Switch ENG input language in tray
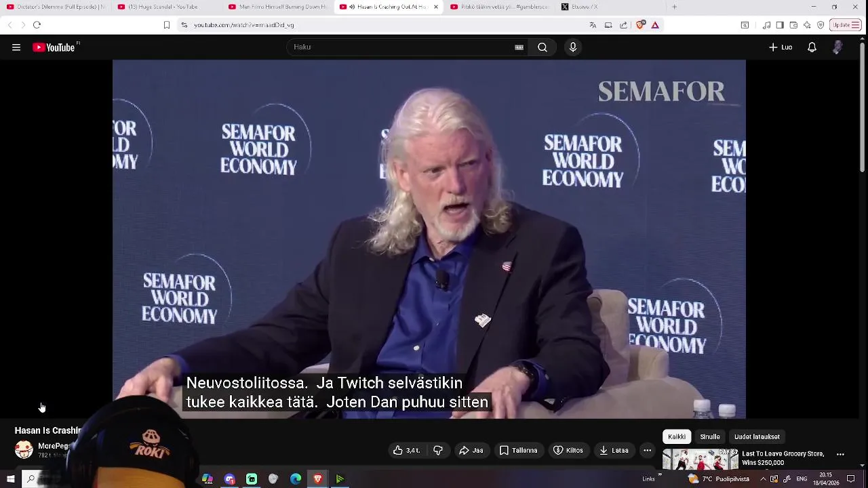 tap(802, 479)
